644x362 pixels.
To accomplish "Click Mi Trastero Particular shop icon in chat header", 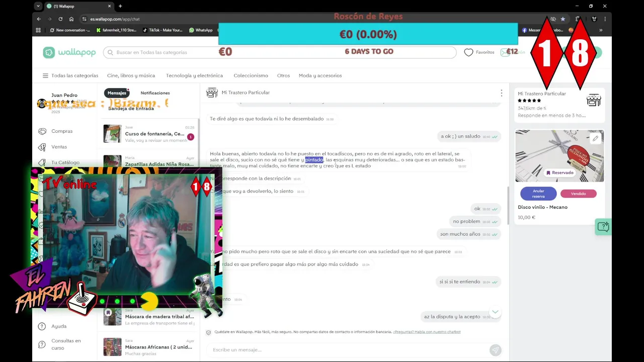I will coord(212,93).
